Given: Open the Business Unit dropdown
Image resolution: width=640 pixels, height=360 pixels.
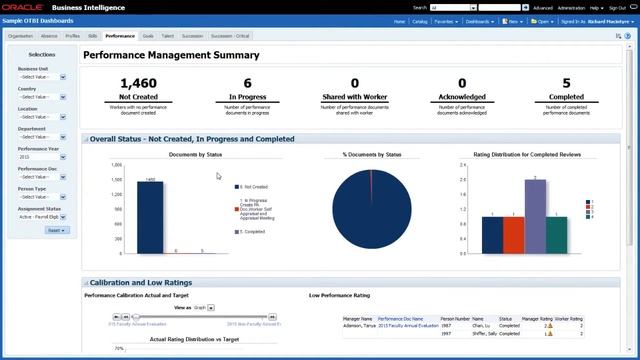Looking at the screenshot, I should (63, 77).
